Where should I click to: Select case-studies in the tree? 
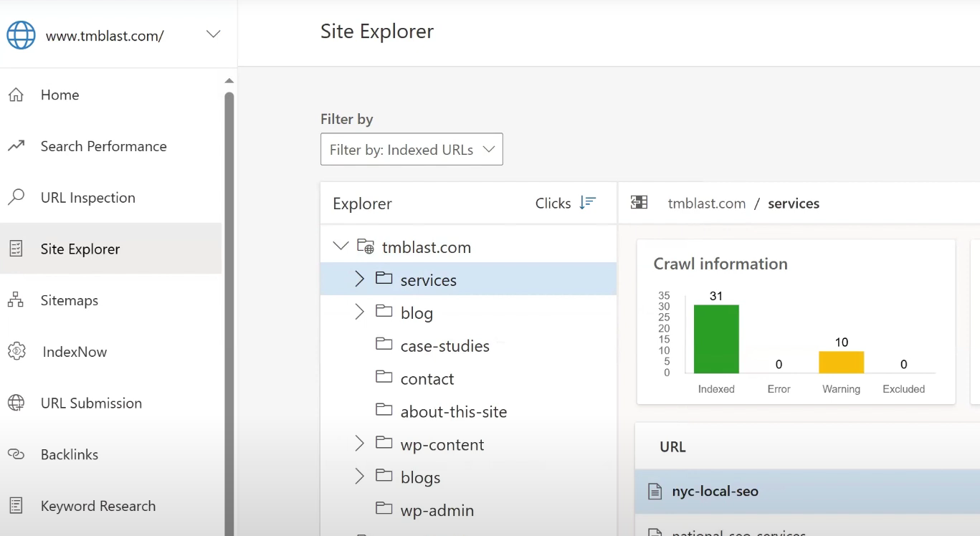444,346
